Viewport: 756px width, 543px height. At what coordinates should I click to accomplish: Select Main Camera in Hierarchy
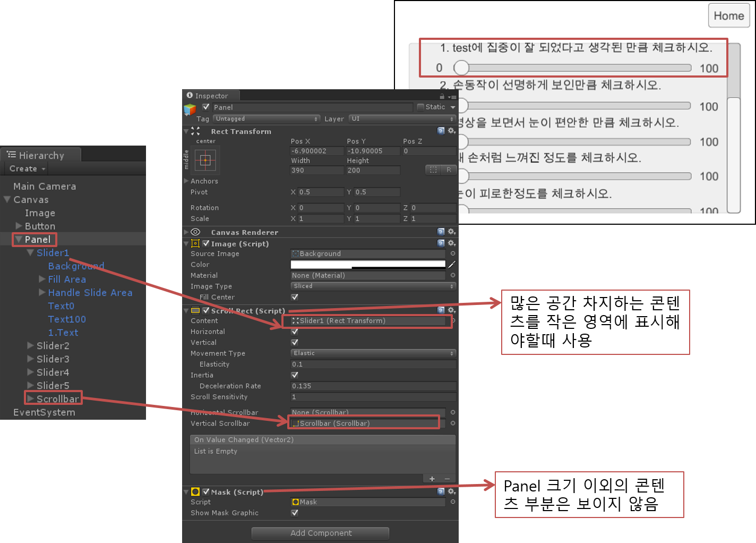click(x=45, y=186)
